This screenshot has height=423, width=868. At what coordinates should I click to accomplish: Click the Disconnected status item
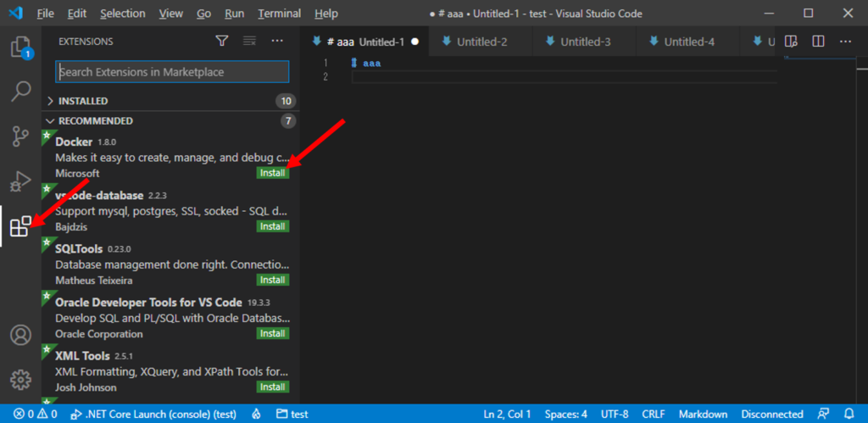click(772, 415)
